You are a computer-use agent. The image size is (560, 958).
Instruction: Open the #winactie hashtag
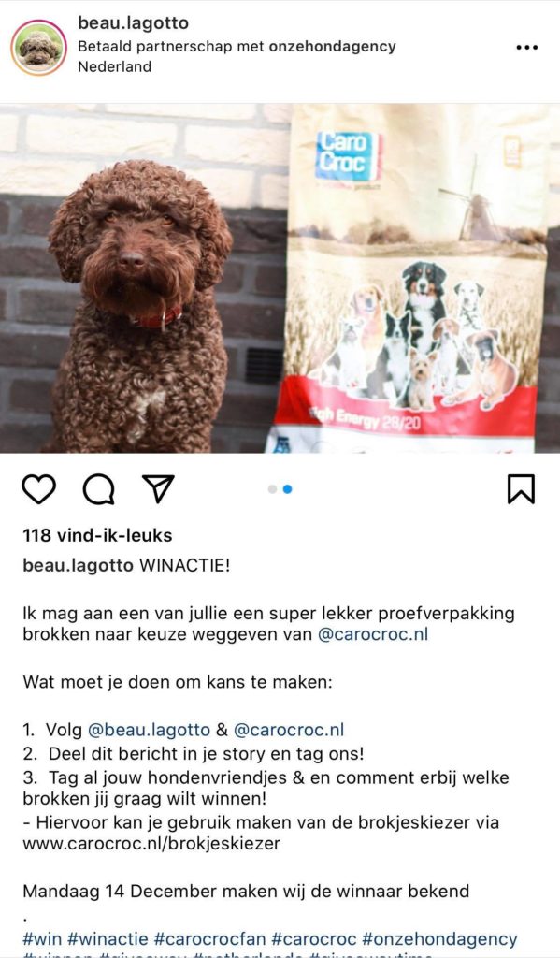point(108,938)
